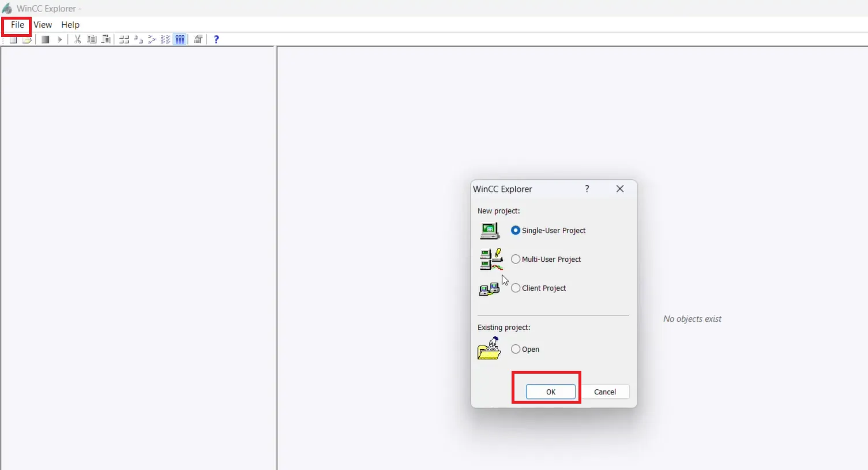The width and height of the screenshot is (868, 470).
Task: Click the Properties toolbar icon
Action: point(198,39)
